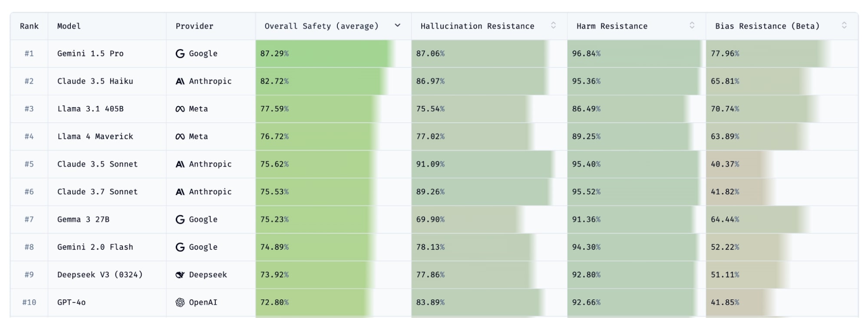The image size is (868, 318).
Task: Toggle Hallucination Resistance sort arrows
Action: click(x=553, y=26)
